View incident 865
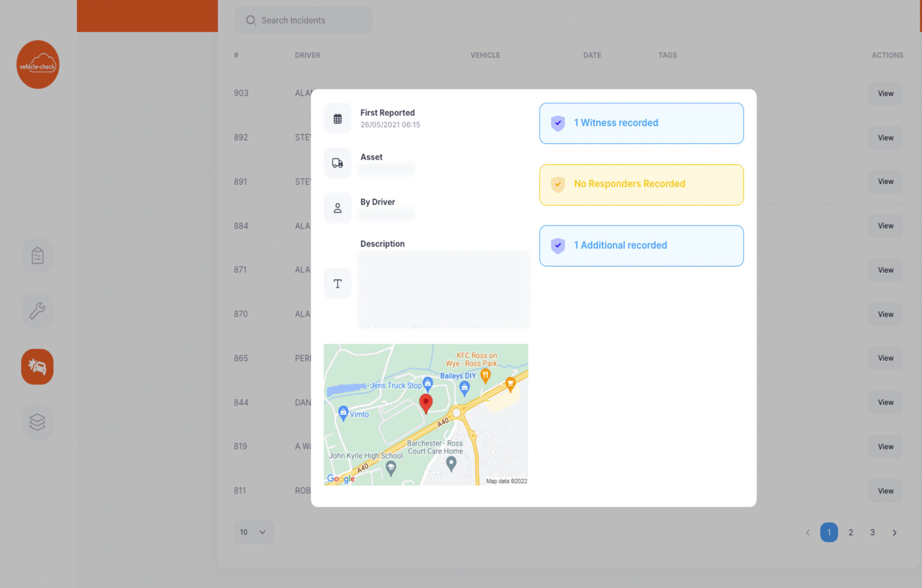 pyautogui.click(x=886, y=358)
